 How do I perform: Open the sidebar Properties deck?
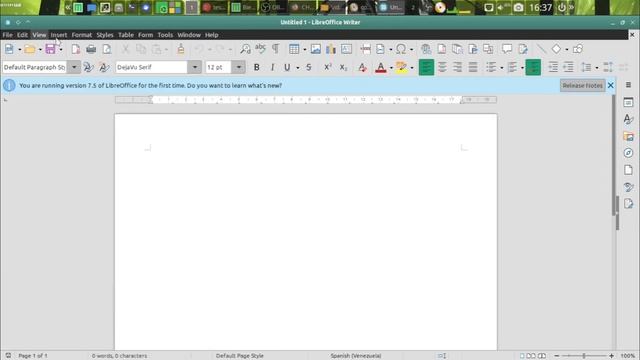coord(628,102)
